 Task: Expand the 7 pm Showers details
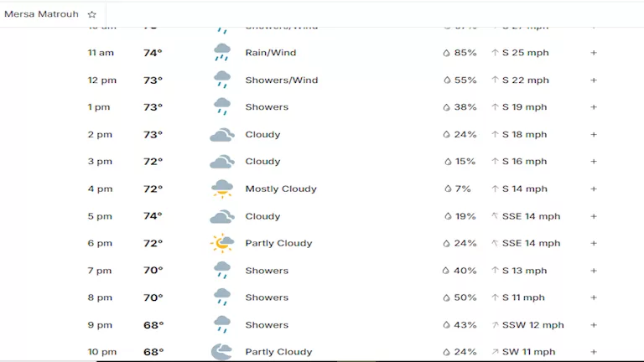[x=594, y=271]
